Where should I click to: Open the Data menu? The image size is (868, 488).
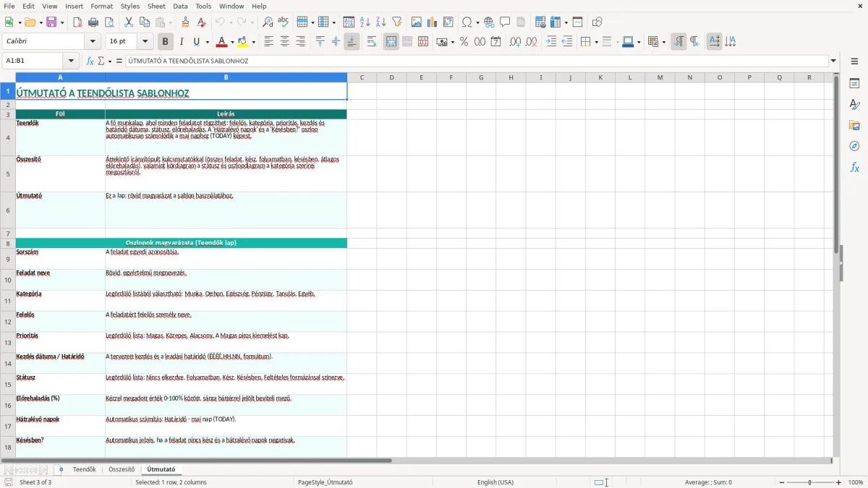[180, 6]
